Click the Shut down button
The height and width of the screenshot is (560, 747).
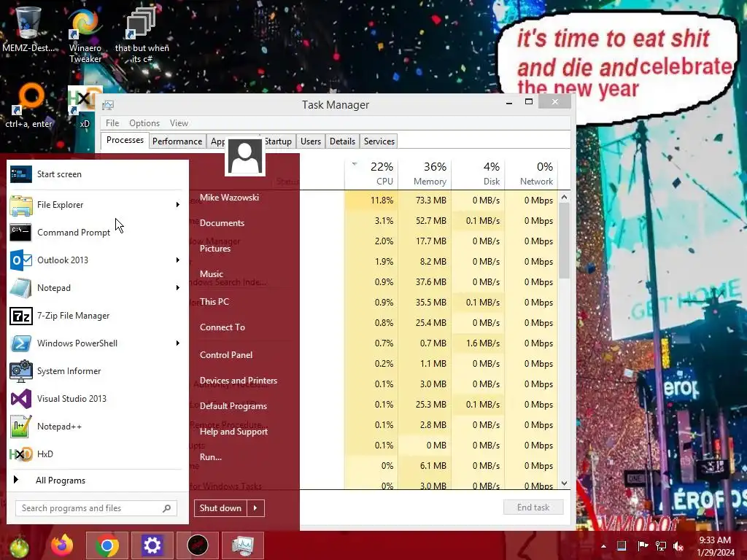coord(220,508)
